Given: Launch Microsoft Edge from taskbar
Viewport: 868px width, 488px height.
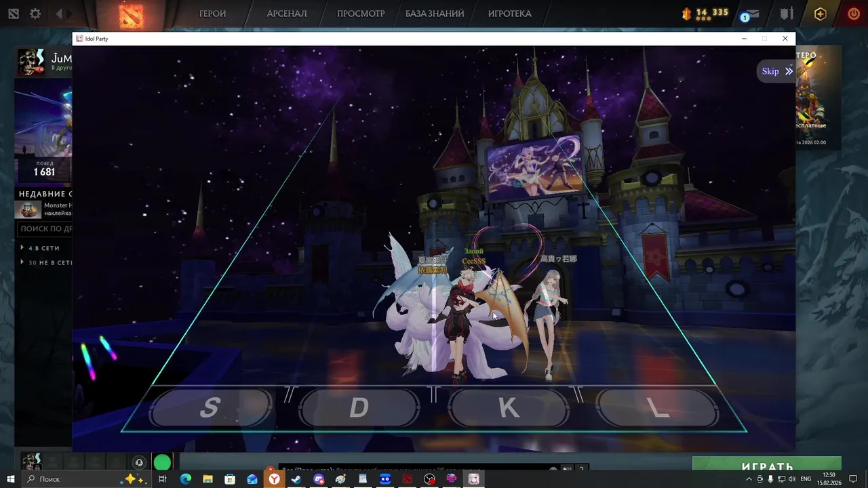Looking at the screenshot, I should click(x=185, y=479).
